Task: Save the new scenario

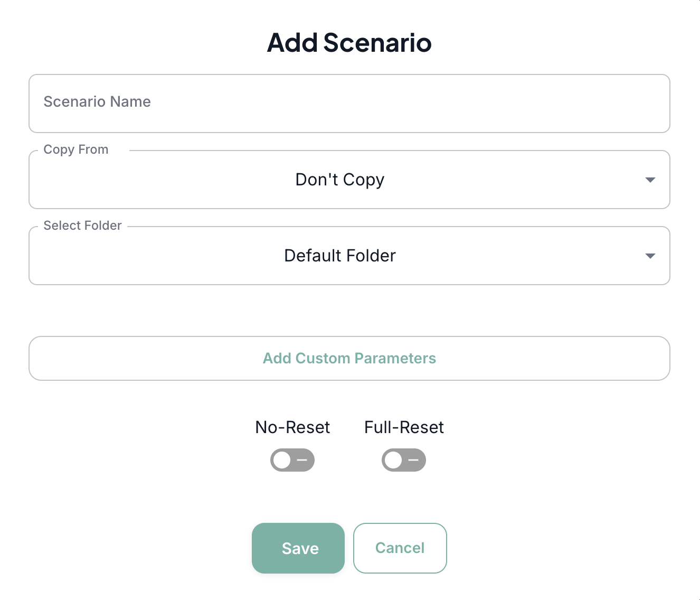Action: coord(298,548)
